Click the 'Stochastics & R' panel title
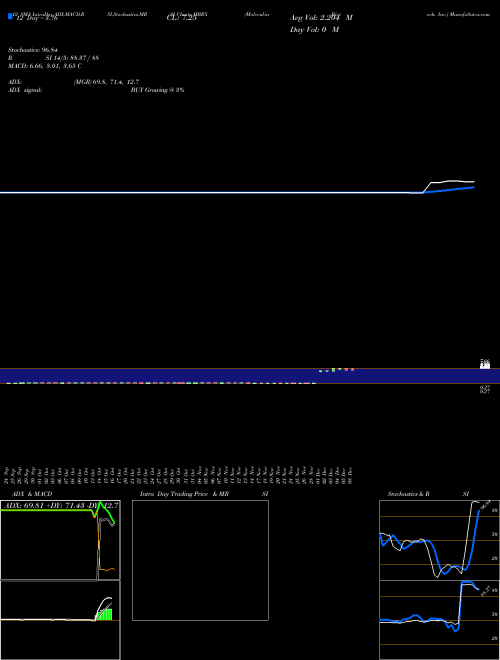Screen dimensions: 500x660 (x=408, y=494)
